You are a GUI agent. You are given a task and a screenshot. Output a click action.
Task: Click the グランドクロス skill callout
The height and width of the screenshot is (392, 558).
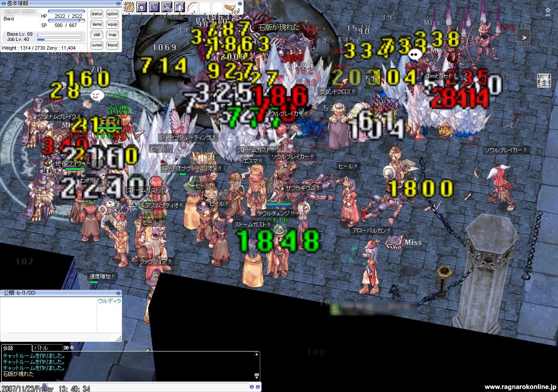(x=338, y=92)
